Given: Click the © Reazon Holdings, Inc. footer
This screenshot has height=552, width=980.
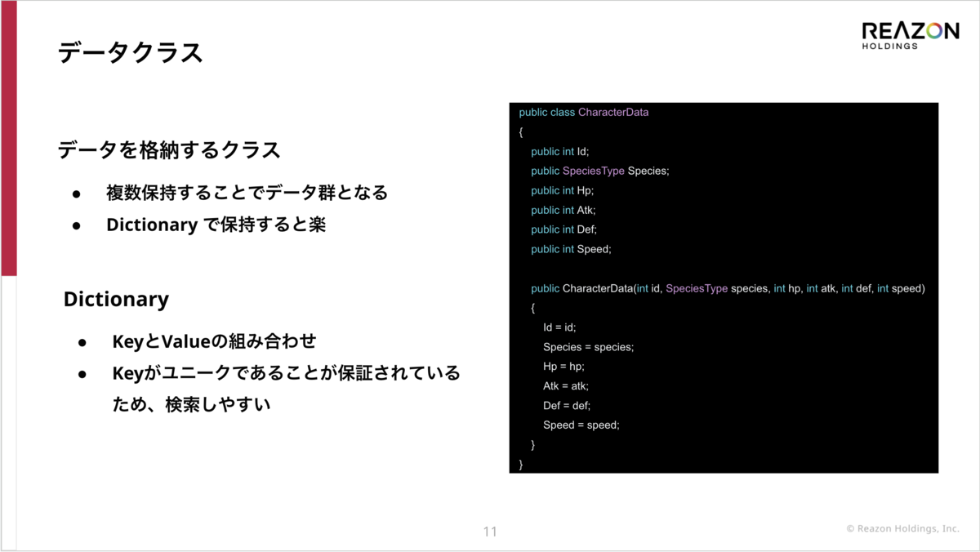Looking at the screenshot, I should click(x=902, y=529).
